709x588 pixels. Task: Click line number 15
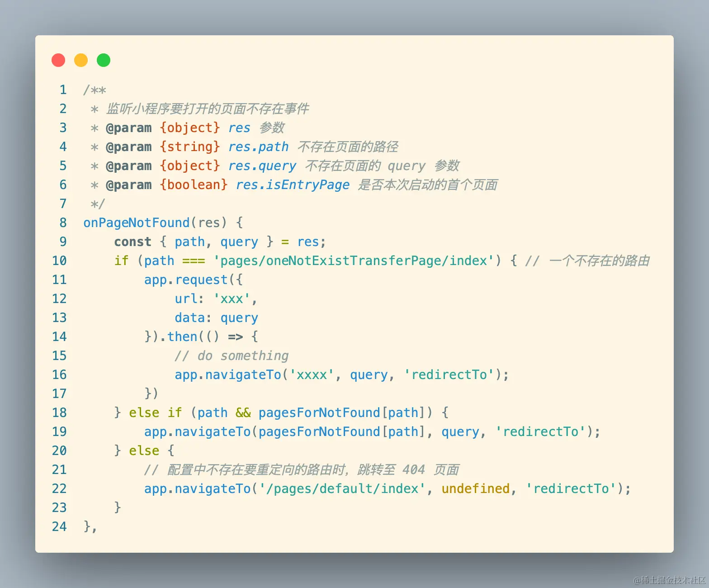click(59, 356)
